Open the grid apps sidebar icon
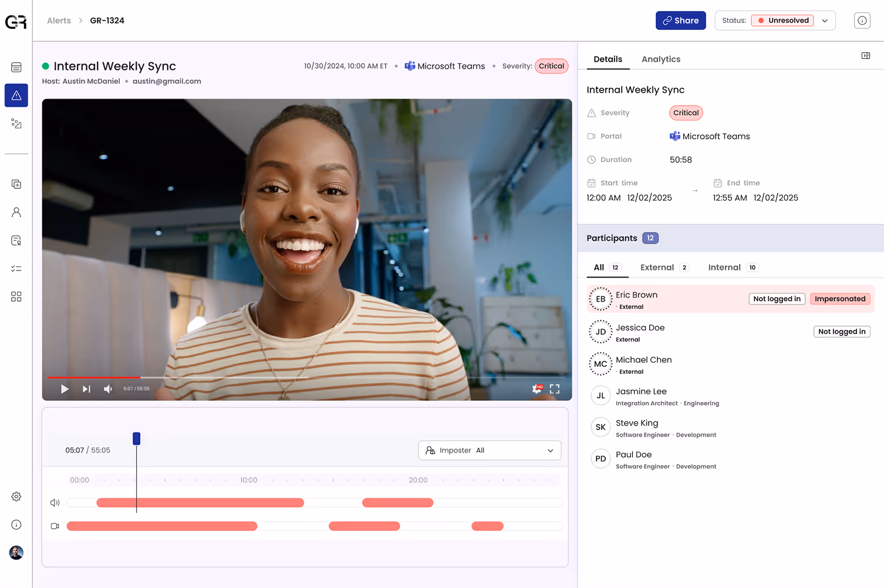884x588 pixels. point(16,297)
